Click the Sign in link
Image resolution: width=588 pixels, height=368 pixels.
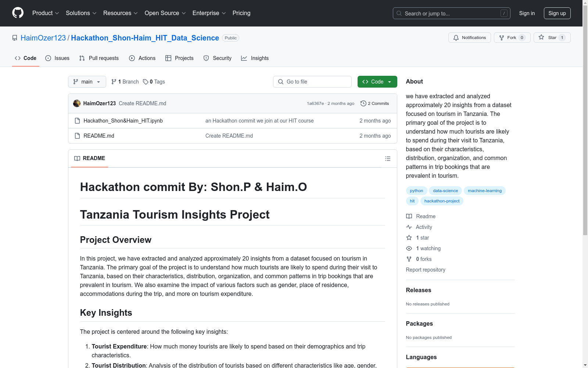coord(527,13)
